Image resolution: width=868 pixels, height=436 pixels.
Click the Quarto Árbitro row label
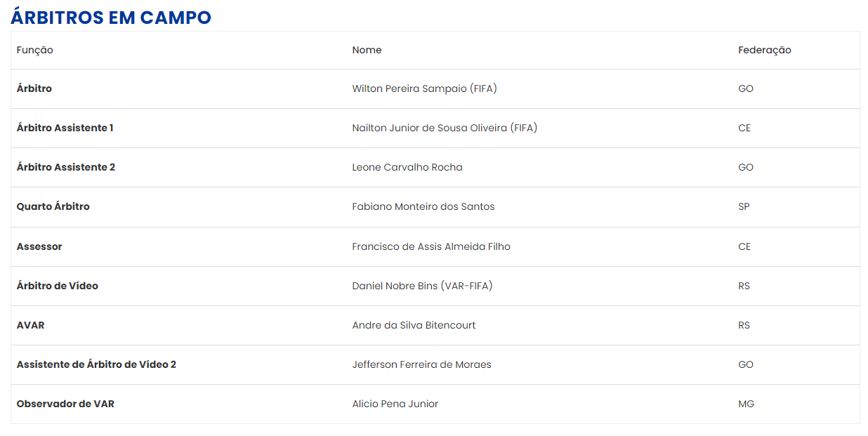click(x=53, y=206)
